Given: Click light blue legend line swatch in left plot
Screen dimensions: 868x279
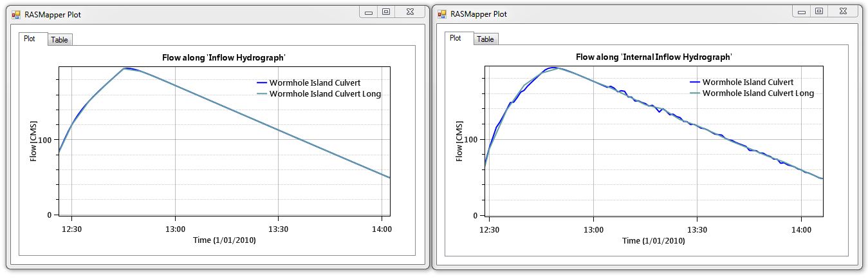Looking at the screenshot, I should click(x=261, y=95).
